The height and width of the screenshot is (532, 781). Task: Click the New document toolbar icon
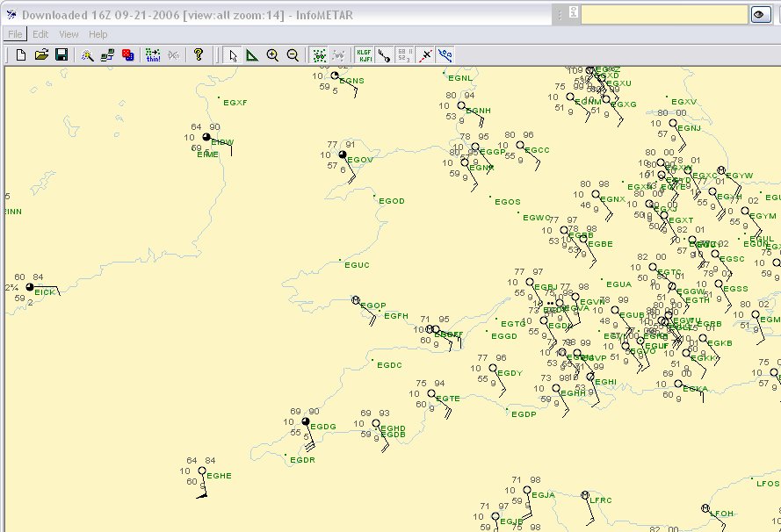click(x=21, y=54)
